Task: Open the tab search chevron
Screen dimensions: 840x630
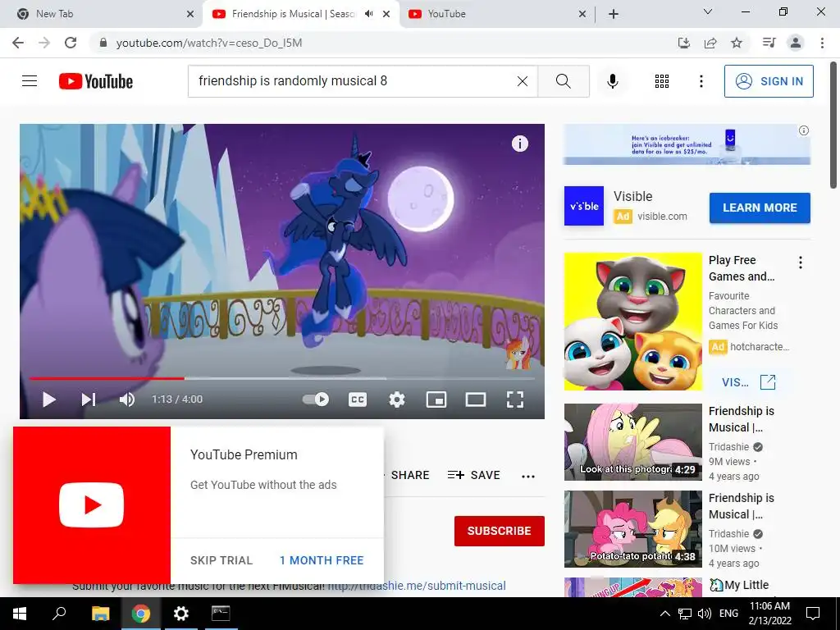Action: [708, 11]
